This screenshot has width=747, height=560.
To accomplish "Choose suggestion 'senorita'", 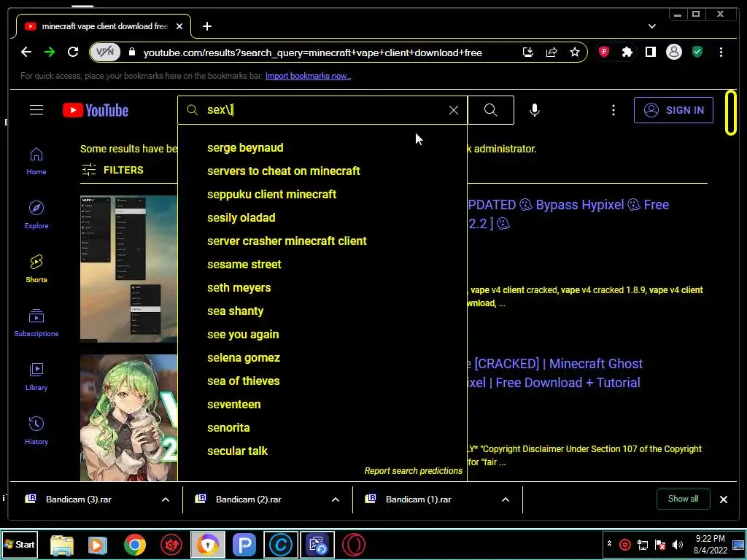I will 322,427.
